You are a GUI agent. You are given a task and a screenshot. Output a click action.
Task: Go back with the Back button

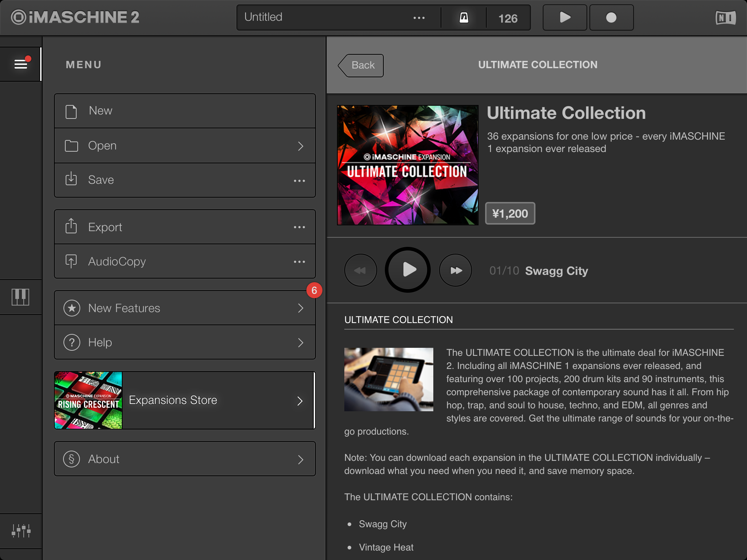pyautogui.click(x=361, y=66)
